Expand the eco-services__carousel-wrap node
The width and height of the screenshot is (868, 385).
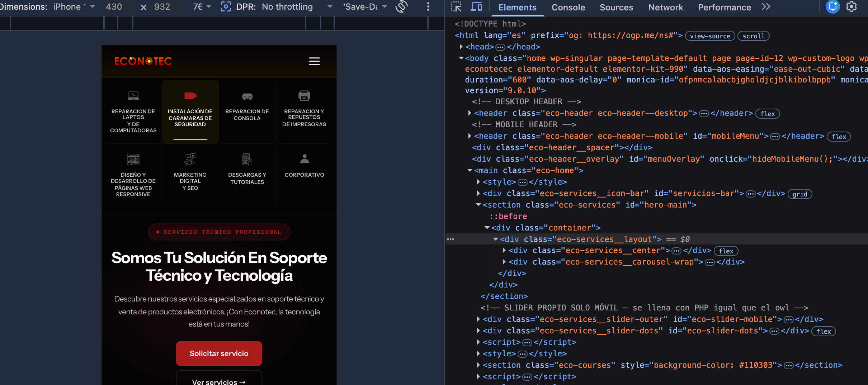click(504, 262)
